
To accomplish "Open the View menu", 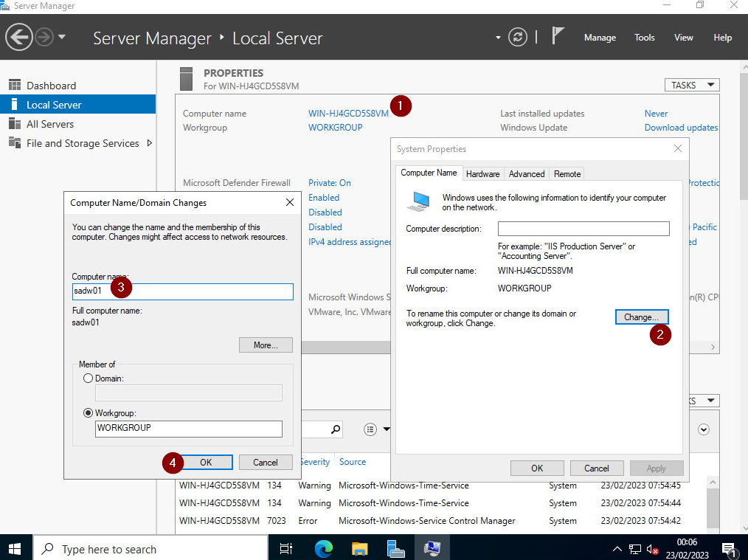I will pyautogui.click(x=683, y=38).
